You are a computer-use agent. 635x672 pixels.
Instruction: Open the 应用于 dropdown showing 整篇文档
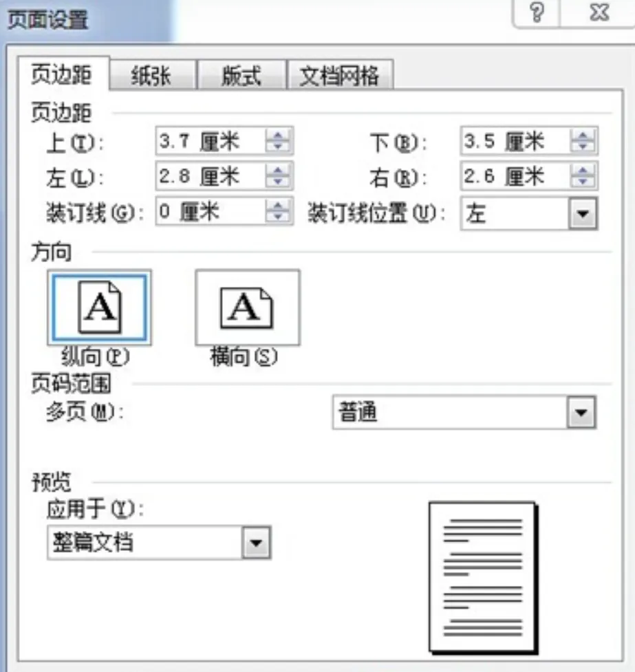(x=257, y=543)
